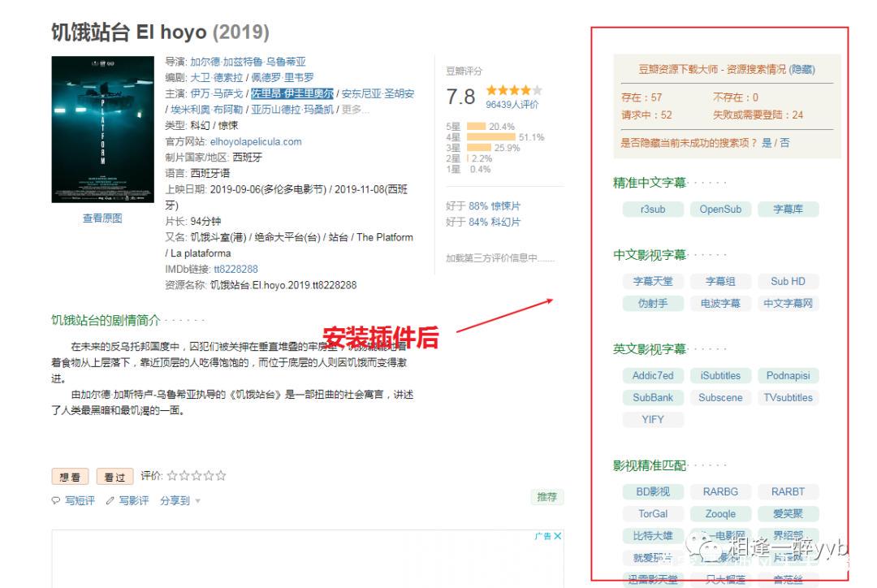Click the movie poster thumbnail
The image size is (877, 588).
click(x=102, y=129)
